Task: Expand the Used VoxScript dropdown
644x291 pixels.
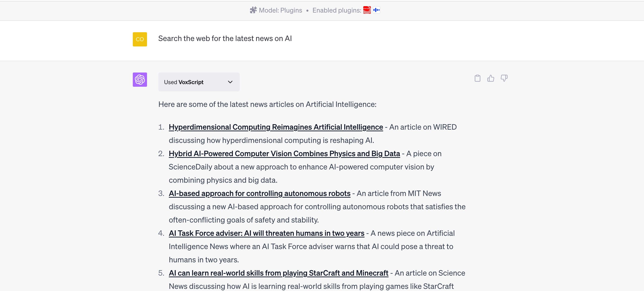Action: point(198,82)
